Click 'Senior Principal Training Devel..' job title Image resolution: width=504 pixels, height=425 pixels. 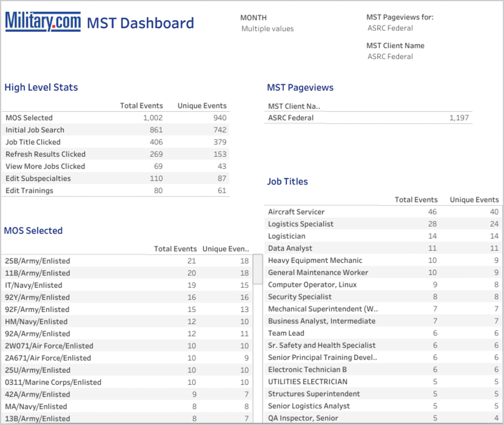(x=322, y=357)
